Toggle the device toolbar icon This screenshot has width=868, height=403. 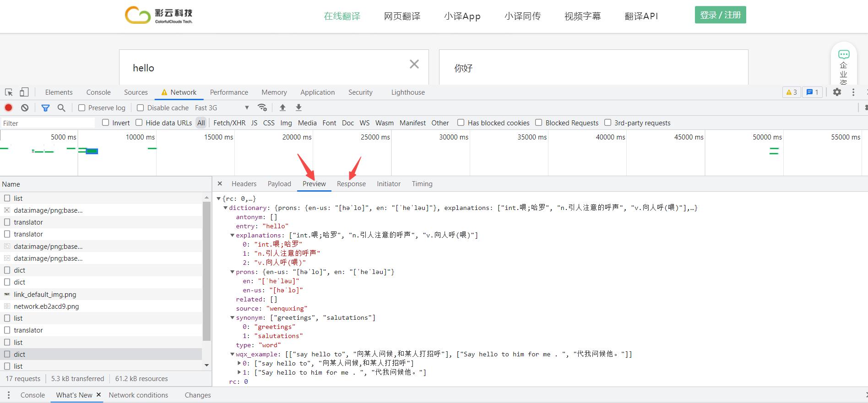pos(24,92)
